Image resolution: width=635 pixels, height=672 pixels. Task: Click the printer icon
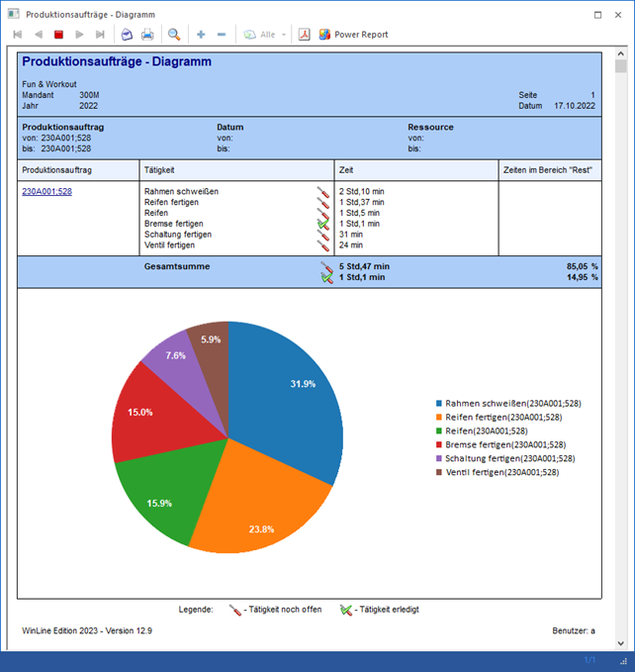point(147,35)
